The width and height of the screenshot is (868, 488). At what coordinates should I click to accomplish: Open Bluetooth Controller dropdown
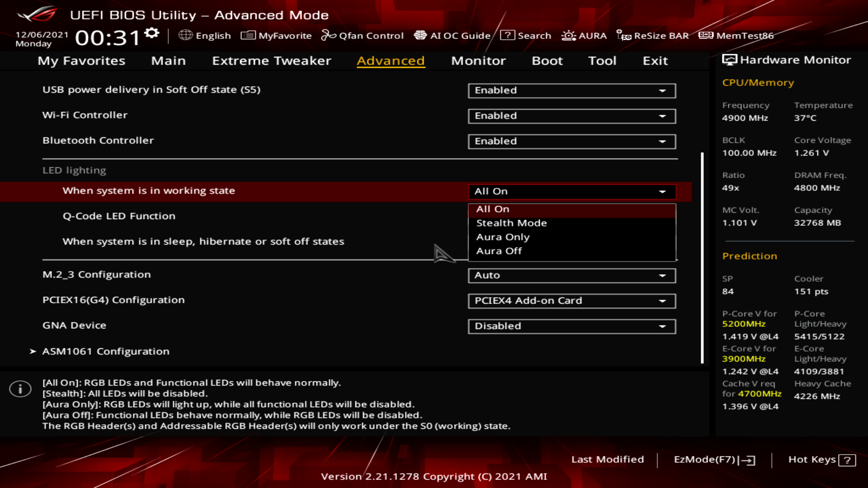(571, 141)
